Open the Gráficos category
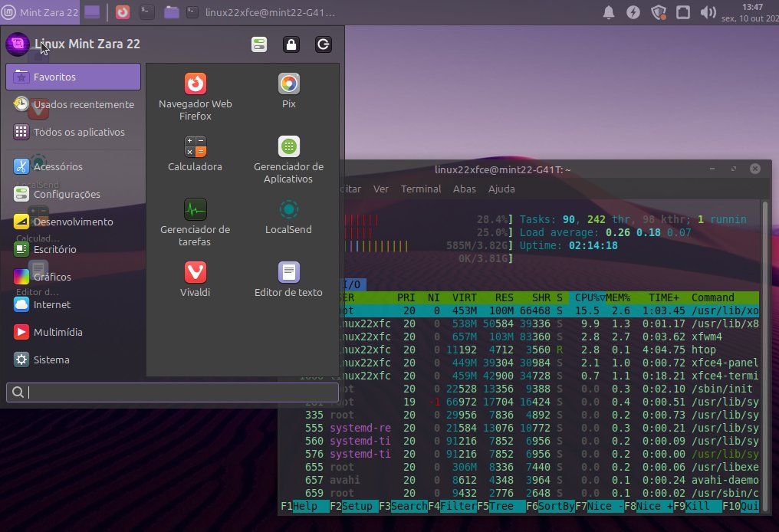This screenshot has width=779, height=532. pyautogui.click(x=73, y=277)
